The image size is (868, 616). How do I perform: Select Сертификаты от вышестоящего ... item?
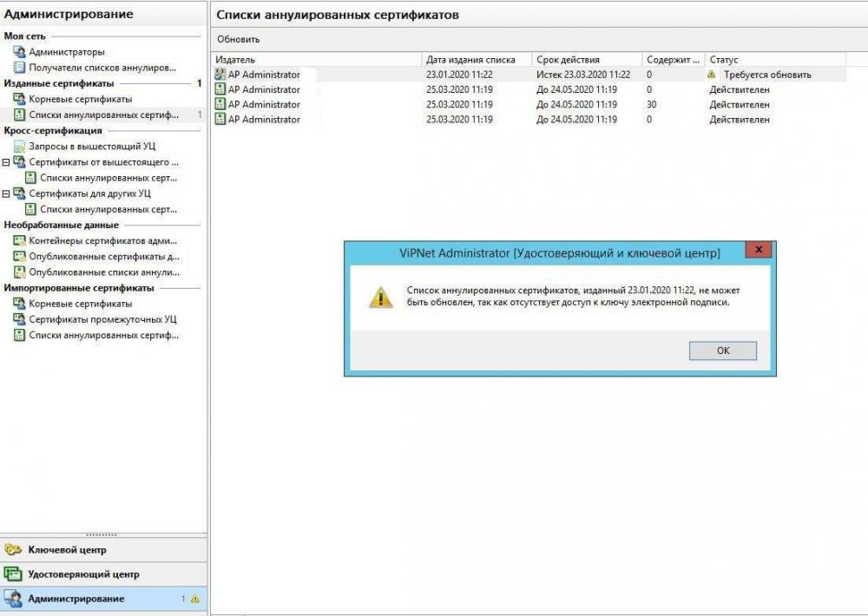(103, 162)
